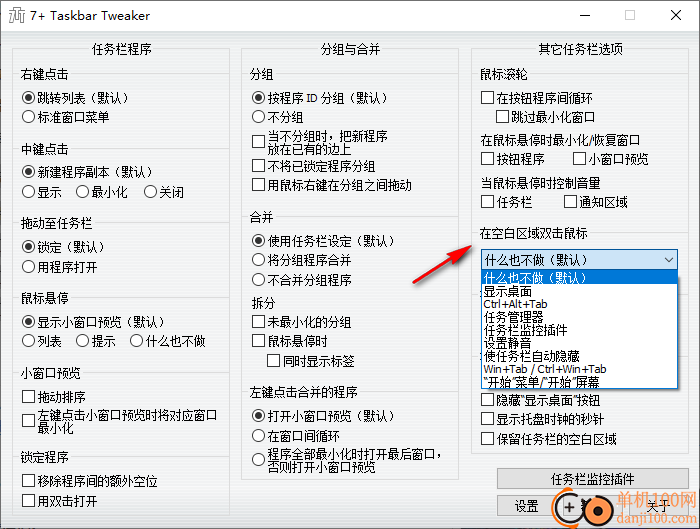Image resolution: width=700 pixels, height=529 pixels.
Task: Minimize the Taskbar Tweaker window
Action: click(x=585, y=15)
